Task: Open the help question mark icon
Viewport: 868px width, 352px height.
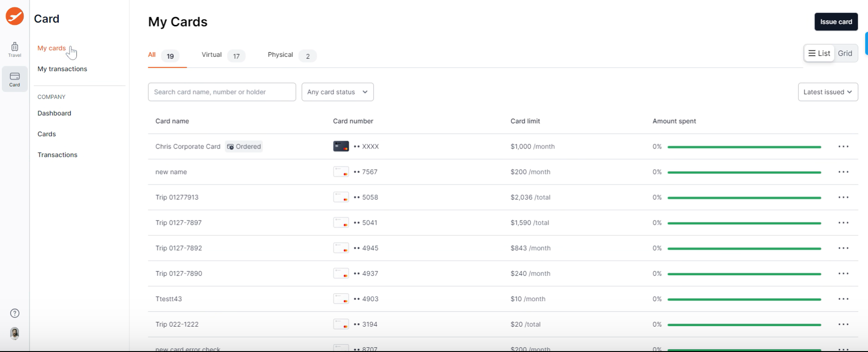Action: pos(15,313)
